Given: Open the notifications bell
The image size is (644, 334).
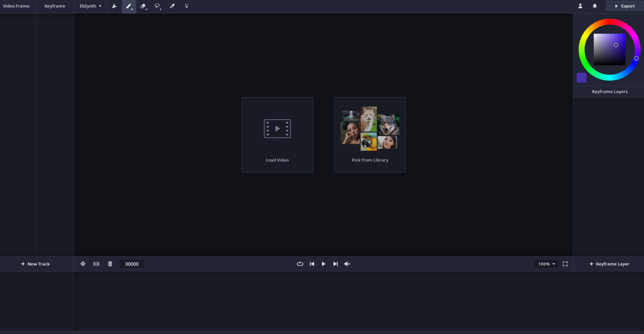Looking at the screenshot, I should click(595, 6).
